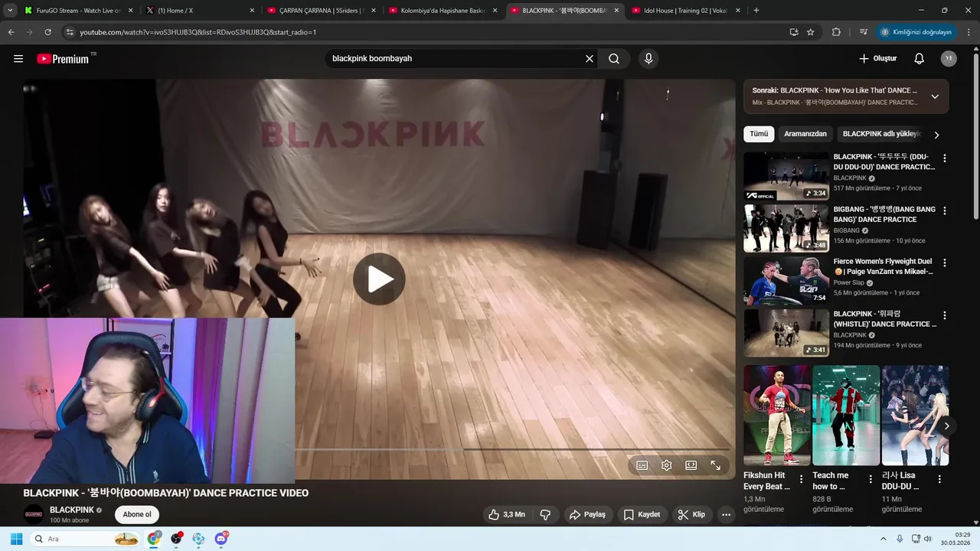Open the notifications bell
Viewport: 980px width, 551px height.
(920, 59)
